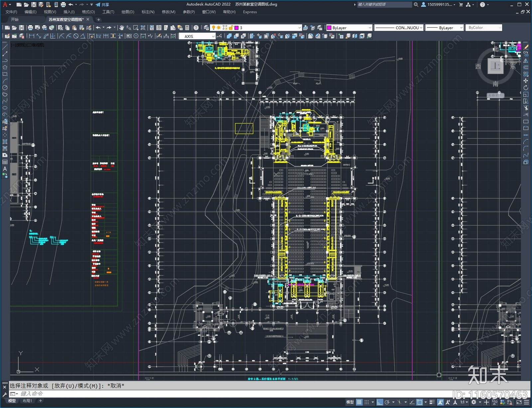Open the 格式(O) menu
This screenshot has height=408, width=532.
[88, 12]
